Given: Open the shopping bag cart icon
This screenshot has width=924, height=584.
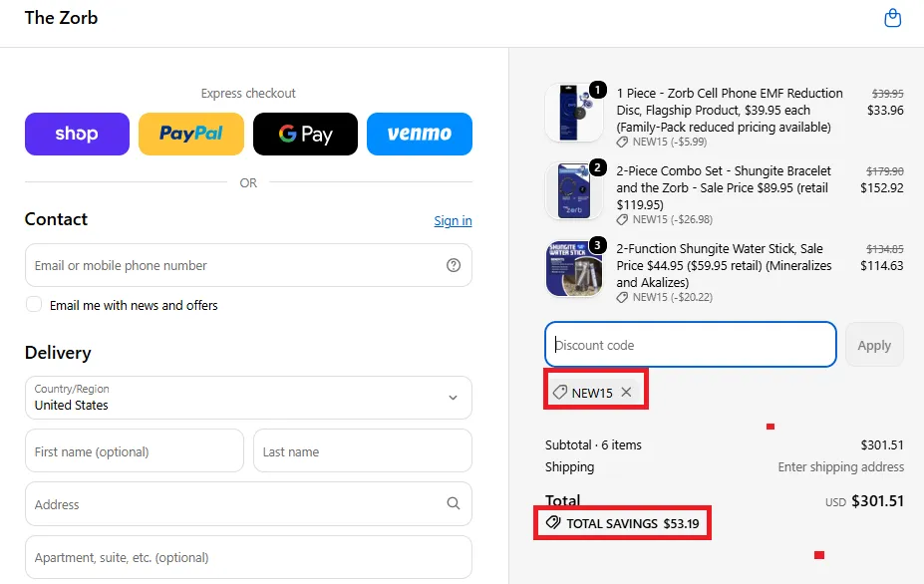Looking at the screenshot, I should click(892, 18).
